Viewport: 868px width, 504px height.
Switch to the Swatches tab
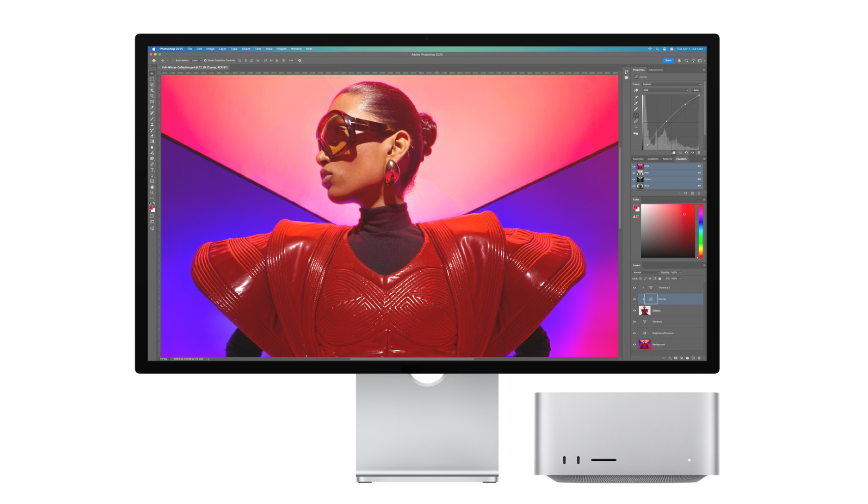coord(638,159)
